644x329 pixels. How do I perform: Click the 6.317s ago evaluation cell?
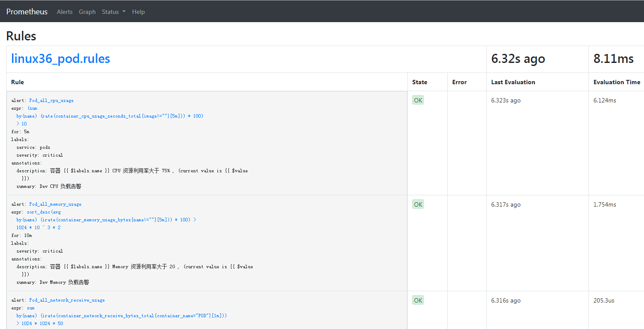click(506, 204)
